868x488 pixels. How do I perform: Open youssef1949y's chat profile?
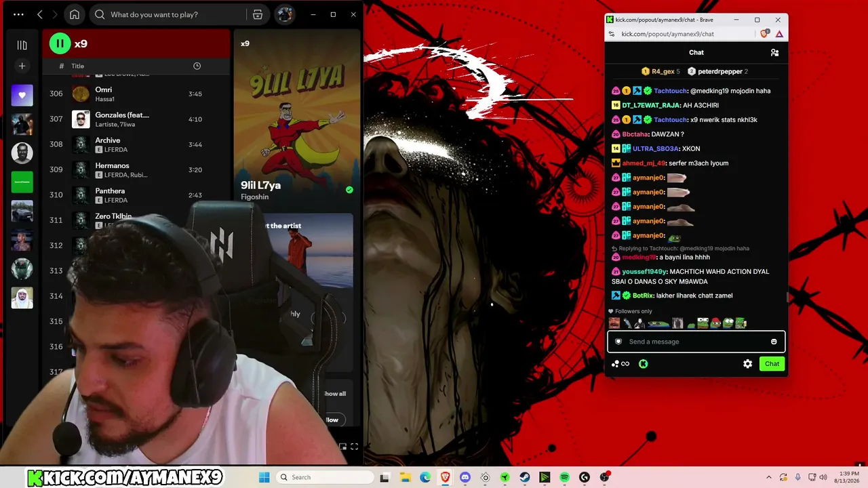[x=644, y=272]
